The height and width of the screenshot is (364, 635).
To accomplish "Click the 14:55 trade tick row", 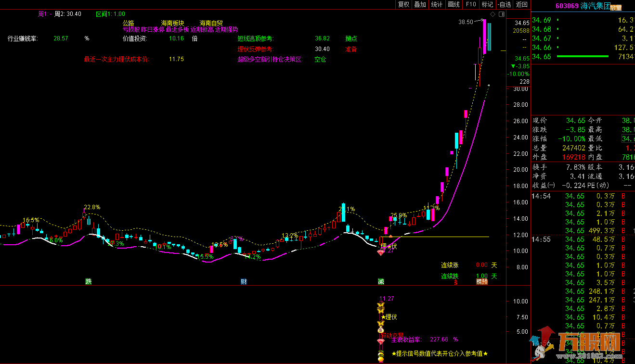I will point(583,239).
